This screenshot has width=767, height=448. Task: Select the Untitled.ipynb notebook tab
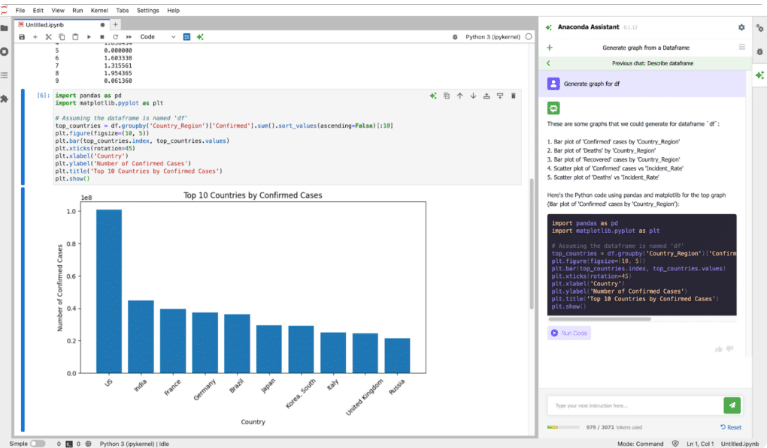coord(61,24)
